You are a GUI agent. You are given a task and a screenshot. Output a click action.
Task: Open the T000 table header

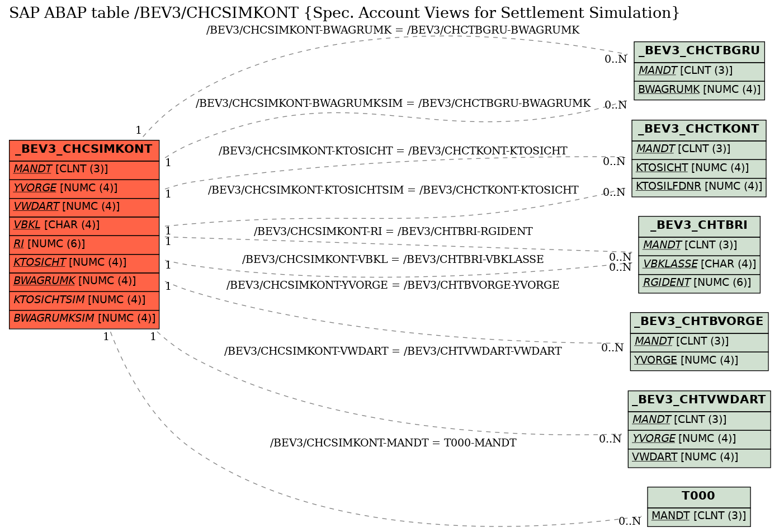click(699, 496)
